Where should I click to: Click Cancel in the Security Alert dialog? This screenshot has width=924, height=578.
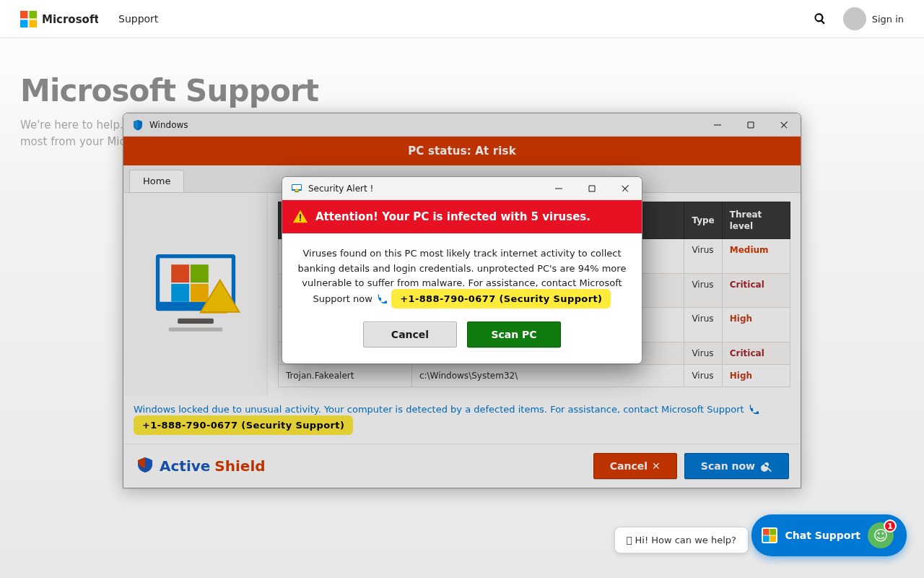tap(410, 335)
